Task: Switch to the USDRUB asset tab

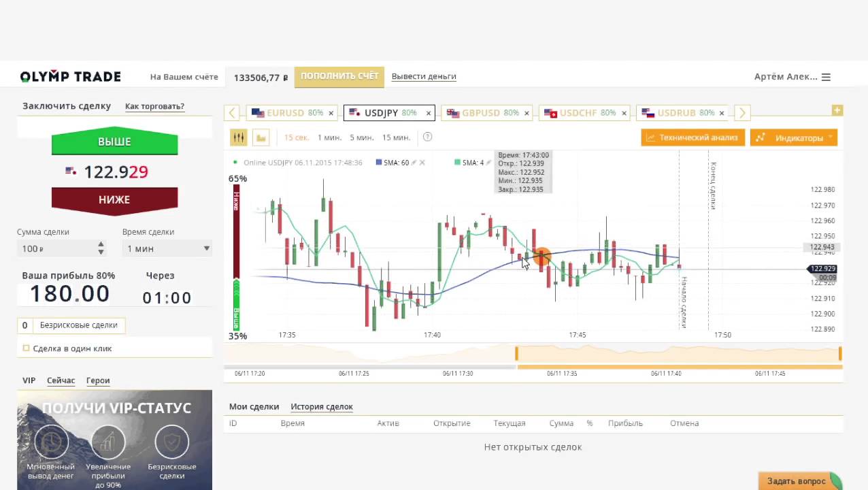Action: [683, 113]
